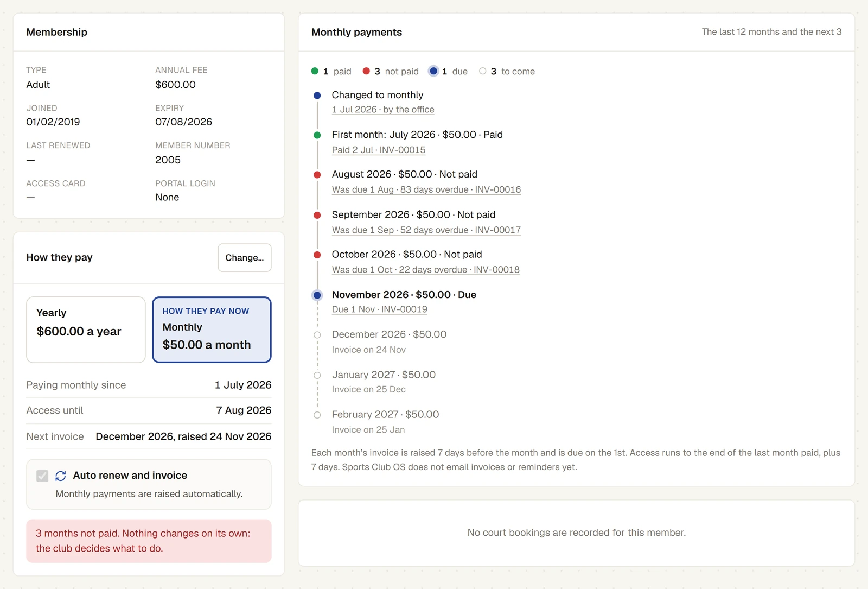Viewport: 868px width, 589px height.
Task: Click the January 2027 upcoming marker
Action: pos(317,375)
